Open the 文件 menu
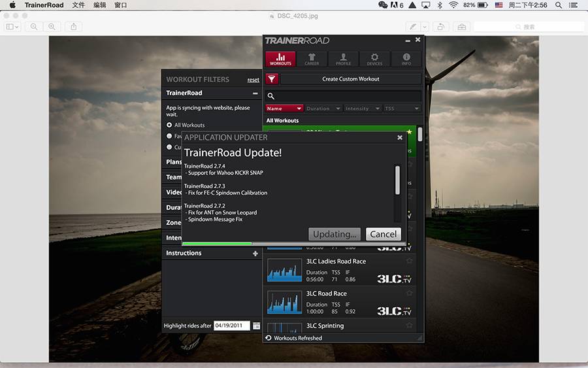 (78, 5)
